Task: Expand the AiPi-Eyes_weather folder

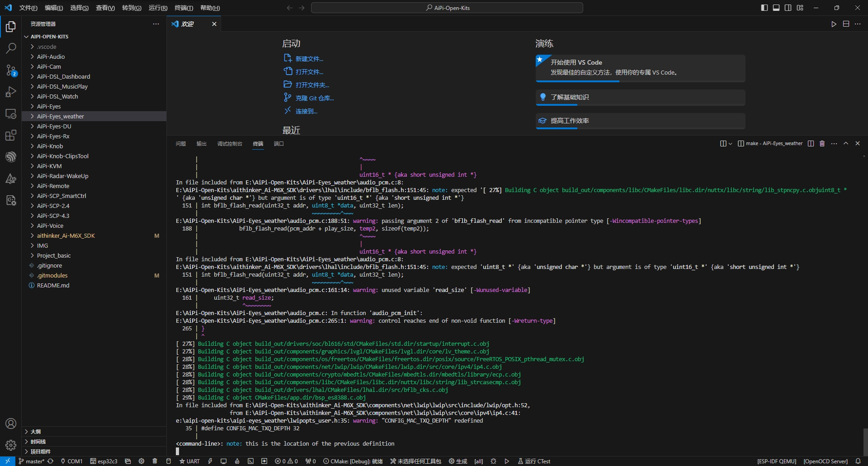Action: coord(94,116)
